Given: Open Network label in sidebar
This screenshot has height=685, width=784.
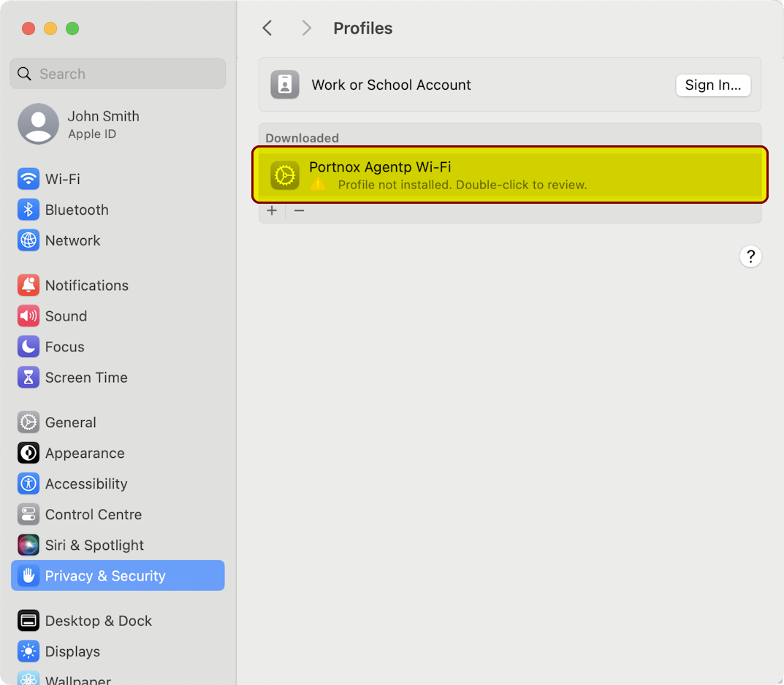Looking at the screenshot, I should click(73, 240).
